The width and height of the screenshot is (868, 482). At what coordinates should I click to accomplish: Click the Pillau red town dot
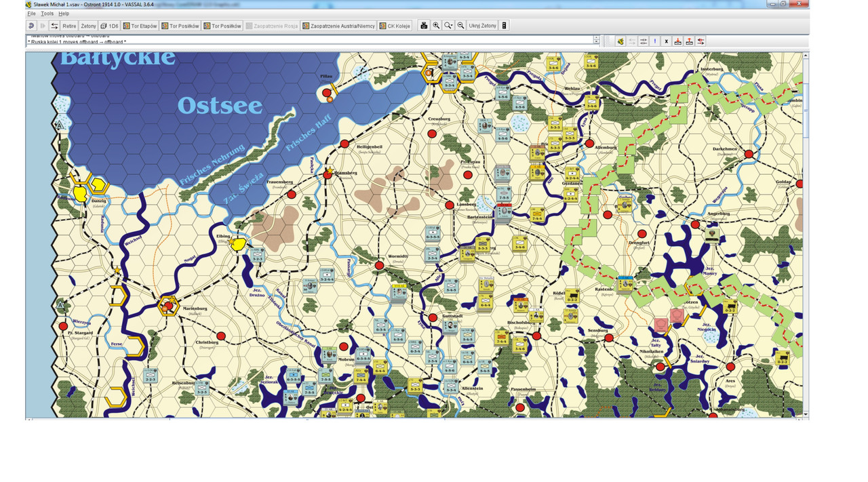pyautogui.click(x=326, y=92)
